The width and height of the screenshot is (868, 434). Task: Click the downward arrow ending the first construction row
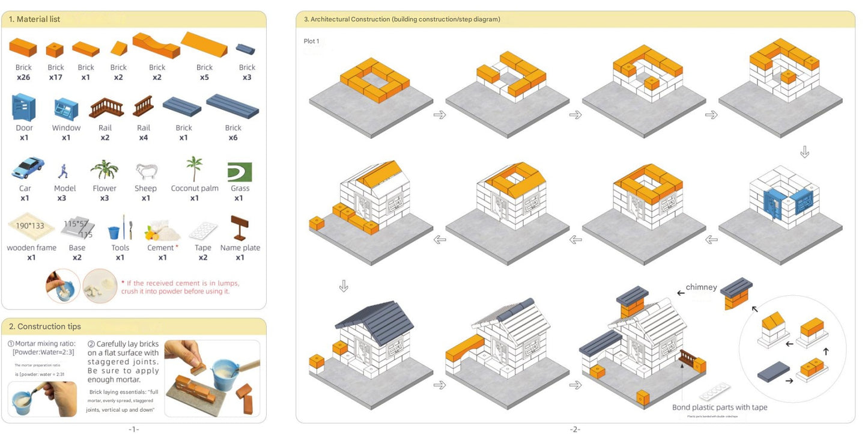(x=804, y=151)
